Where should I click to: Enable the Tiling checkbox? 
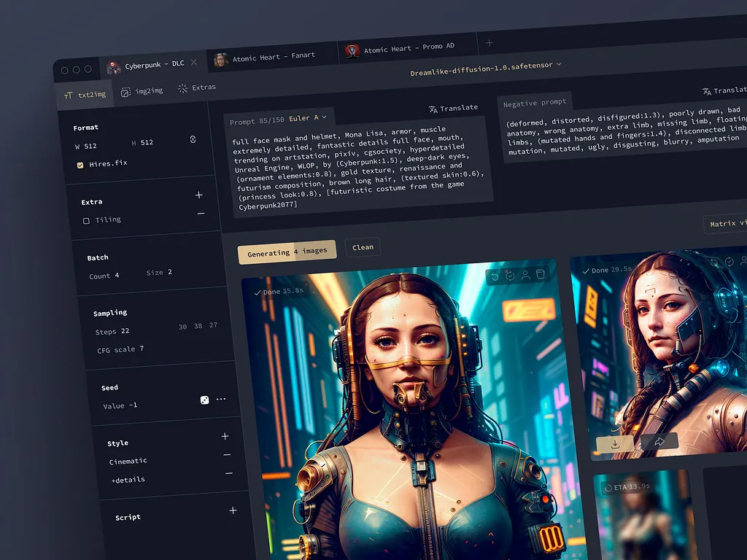point(86,220)
